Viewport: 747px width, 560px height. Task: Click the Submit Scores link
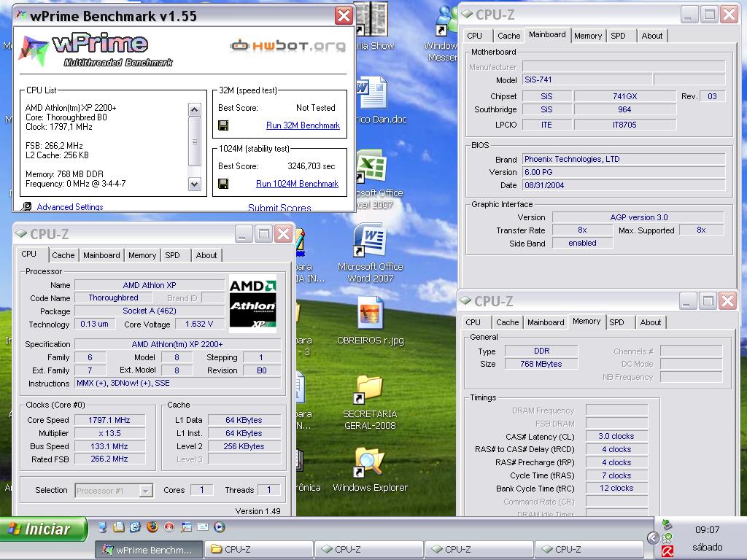click(279, 208)
